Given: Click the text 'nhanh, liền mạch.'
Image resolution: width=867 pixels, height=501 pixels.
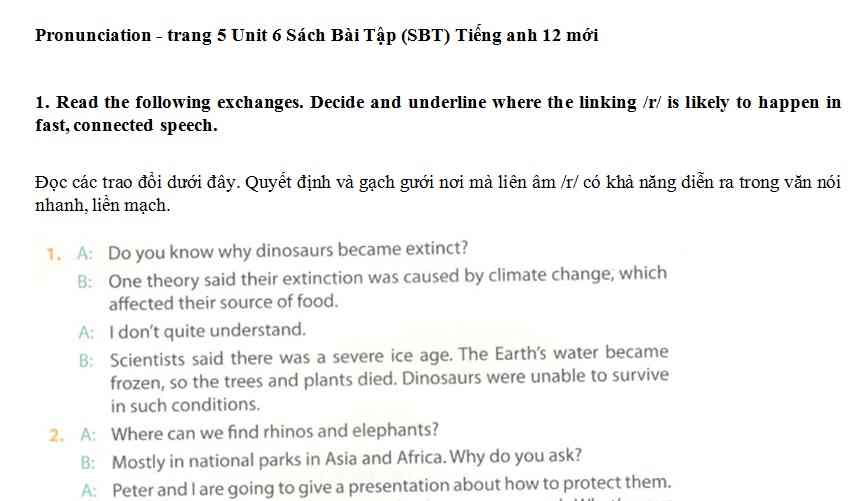Looking at the screenshot, I should point(103,206).
